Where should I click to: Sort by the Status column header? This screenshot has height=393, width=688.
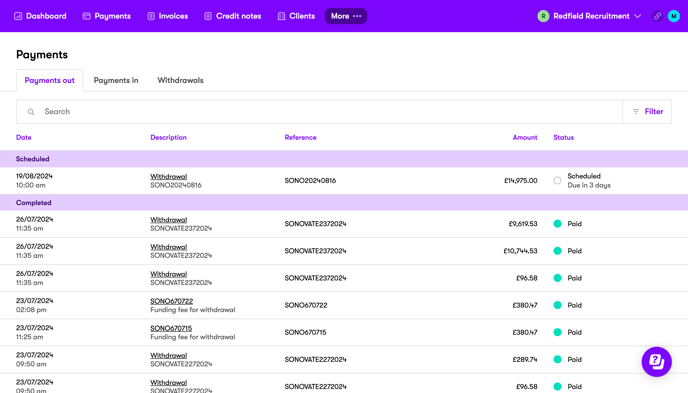pos(563,137)
